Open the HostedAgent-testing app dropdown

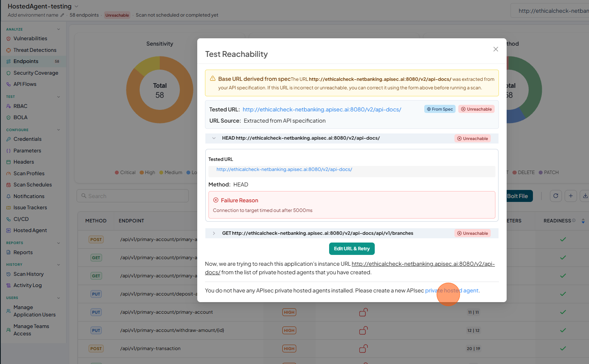click(76, 7)
